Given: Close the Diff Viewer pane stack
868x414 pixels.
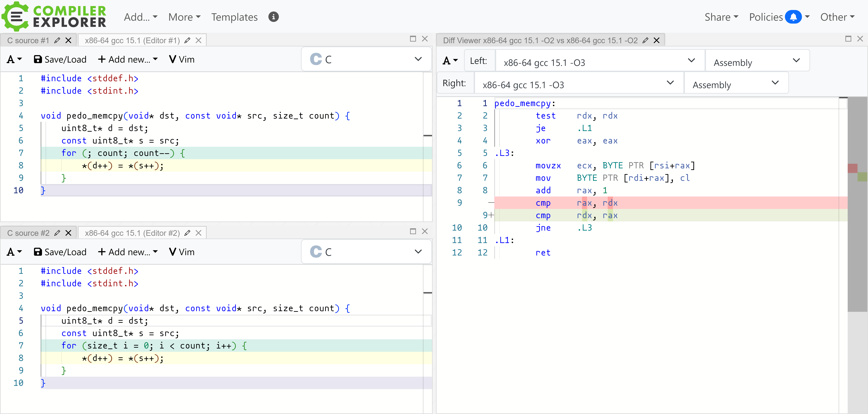Looking at the screenshot, I should pyautogui.click(x=860, y=39).
